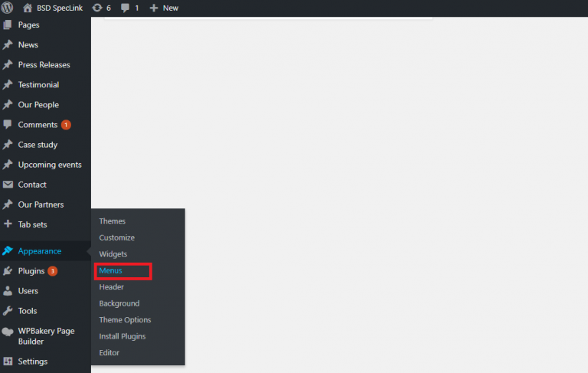Viewport: 588px width, 373px height.
Task: Click the Plugins plug icon in sidebar
Action: (8, 271)
